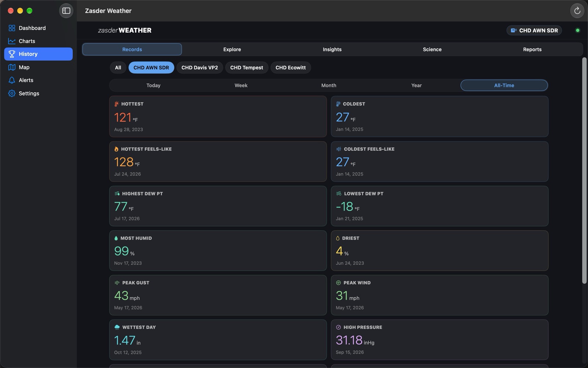The height and width of the screenshot is (368, 588).
Task: Click the Peak Gust wind icon
Action: click(x=117, y=283)
